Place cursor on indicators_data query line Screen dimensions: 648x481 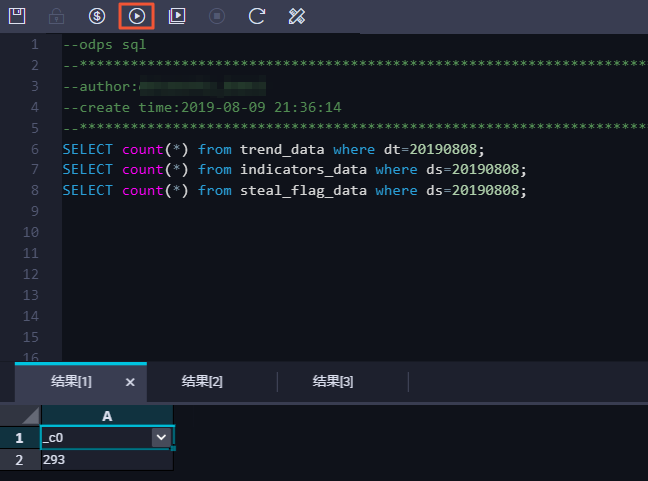(294, 169)
